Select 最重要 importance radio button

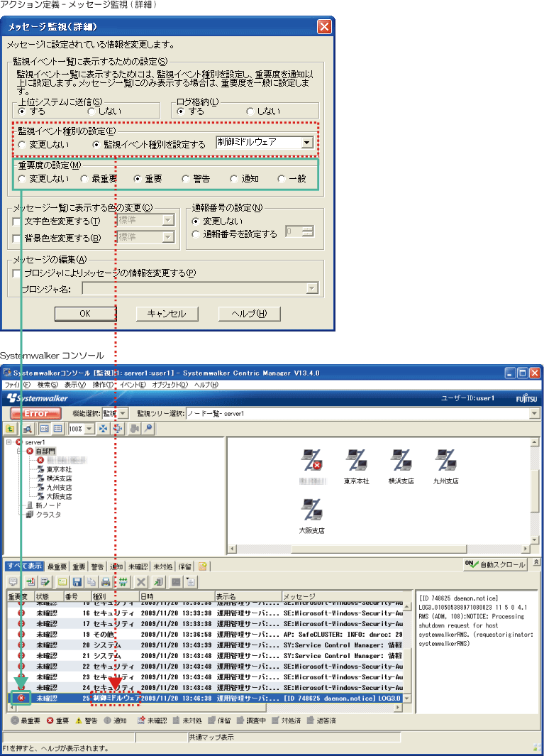[84, 179]
